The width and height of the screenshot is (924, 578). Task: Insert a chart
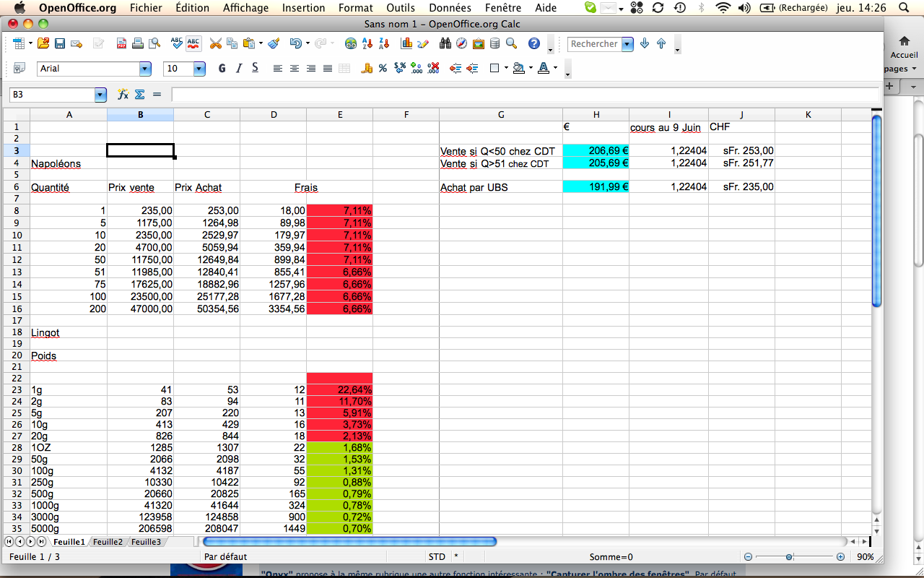coord(406,44)
